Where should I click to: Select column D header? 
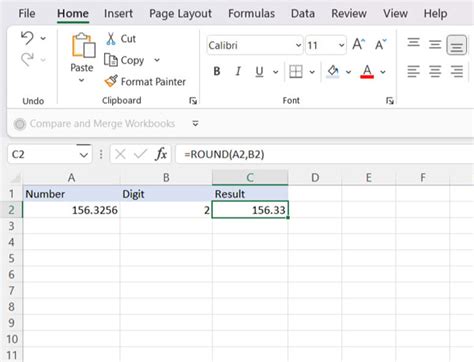[x=315, y=178]
